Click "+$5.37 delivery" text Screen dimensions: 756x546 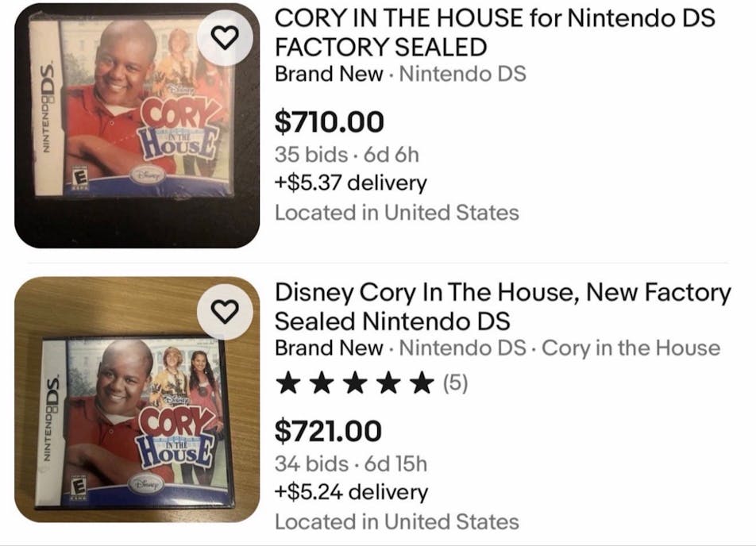[350, 183]
